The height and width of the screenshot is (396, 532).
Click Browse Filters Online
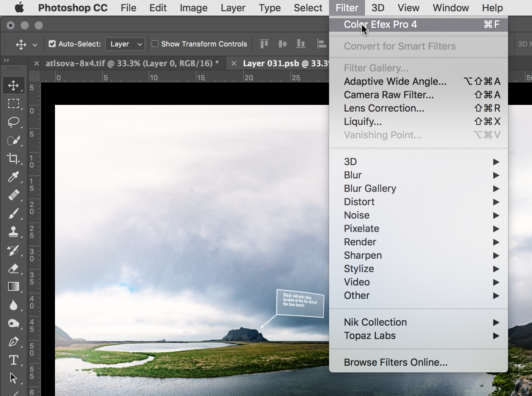419,362
